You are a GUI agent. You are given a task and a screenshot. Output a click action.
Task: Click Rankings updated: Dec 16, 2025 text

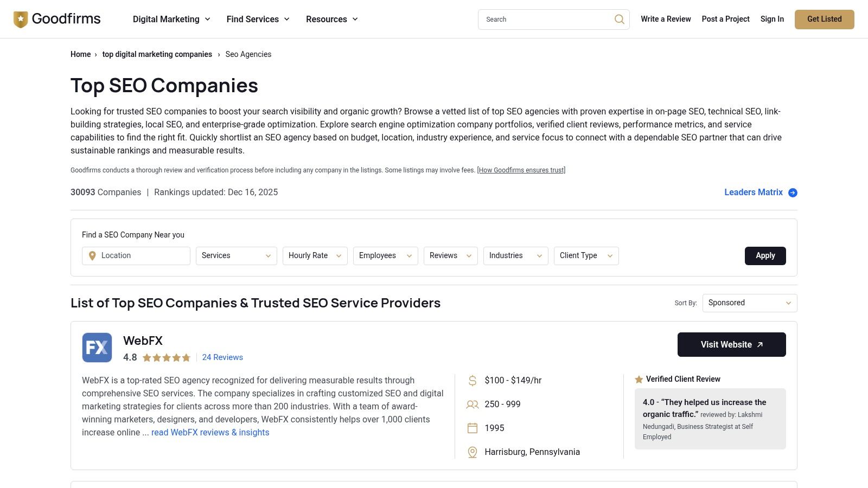point(216,192)
